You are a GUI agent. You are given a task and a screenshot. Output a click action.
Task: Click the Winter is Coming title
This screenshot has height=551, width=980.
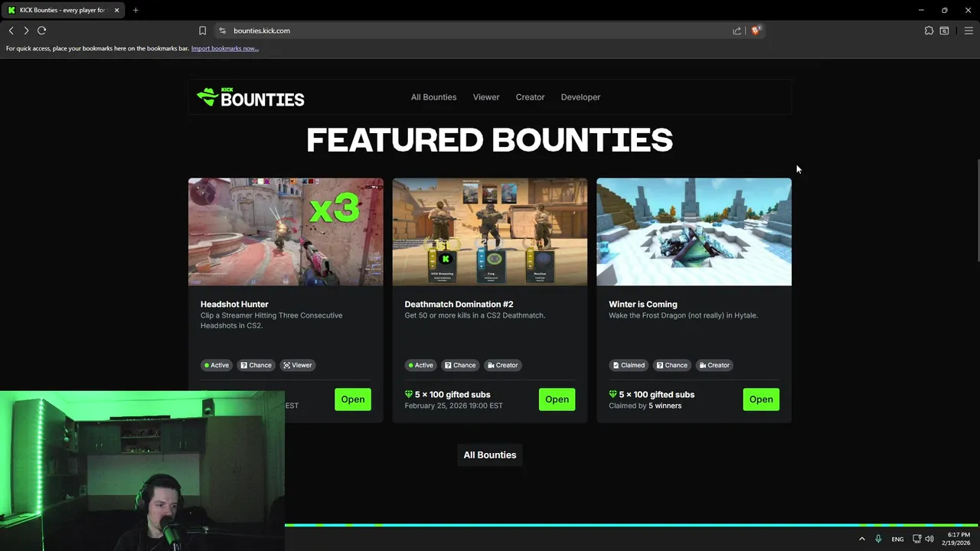[643, 304]
